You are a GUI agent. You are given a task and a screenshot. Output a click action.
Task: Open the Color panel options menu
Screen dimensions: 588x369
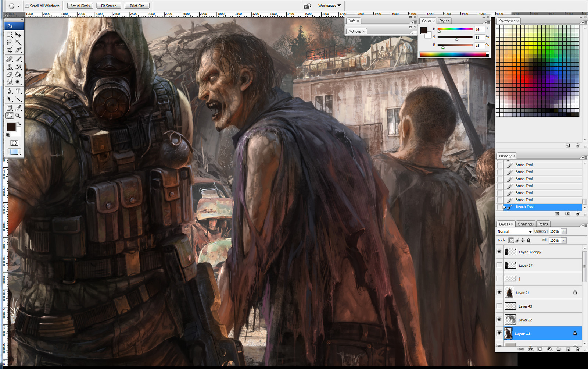tap(487, 22)
